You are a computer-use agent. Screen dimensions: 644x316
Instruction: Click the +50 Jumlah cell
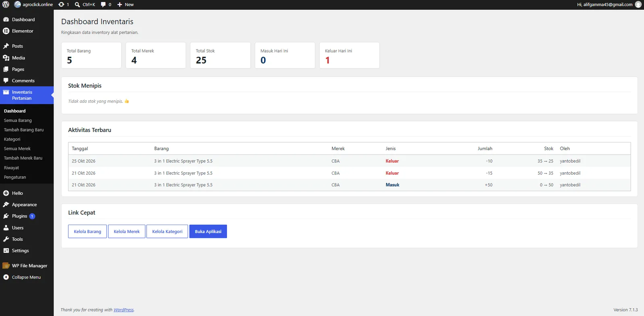[x=489, y=185]
